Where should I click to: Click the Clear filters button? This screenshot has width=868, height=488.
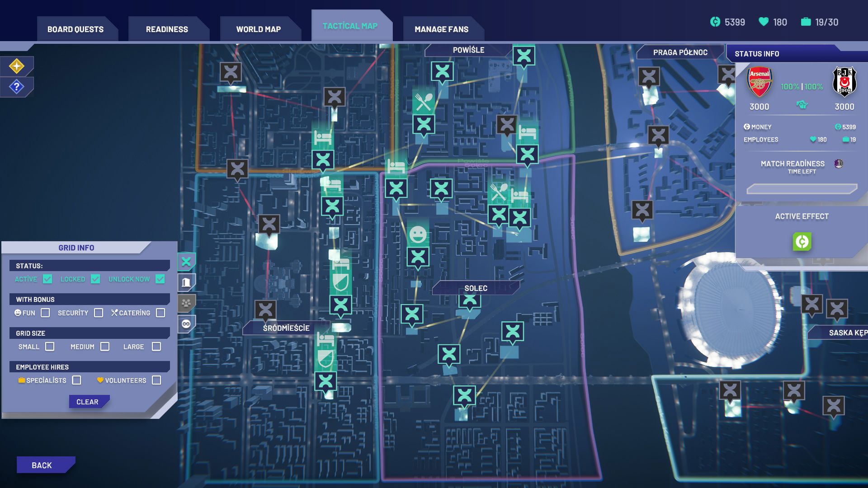[x=88, y=402]
